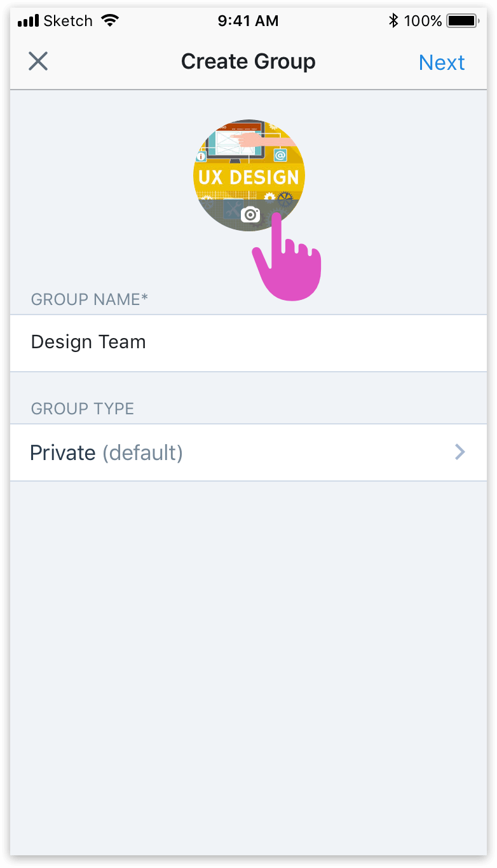Close the Create Group screen

coord(38,62)
